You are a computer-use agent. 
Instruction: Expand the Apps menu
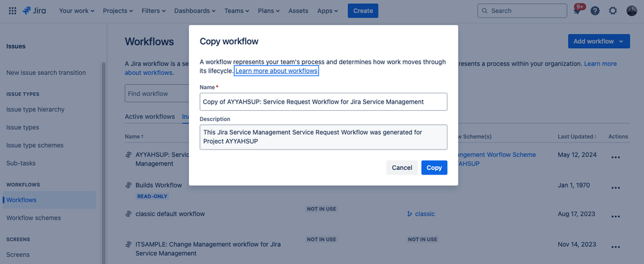tap(327, 11)
